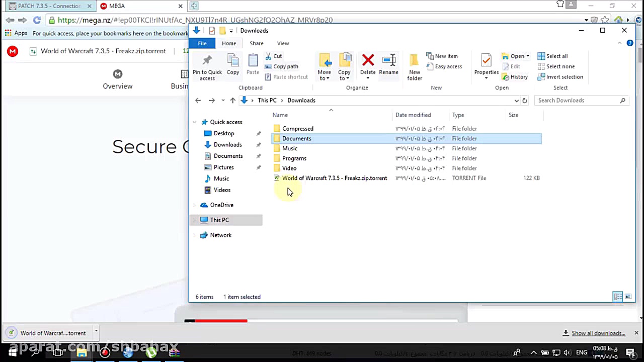Switch to details view in the status bar
644x362 pixels.
pos(618,297)
